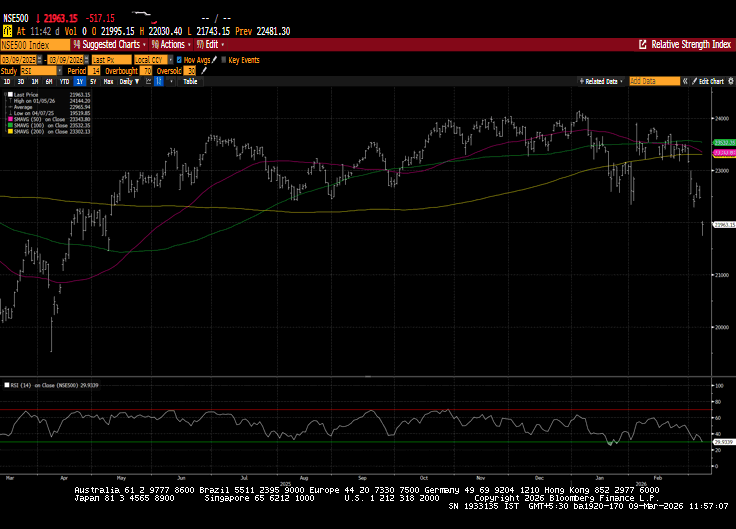Viewport: 736px width, 529px height.
Task: Collapse panel with double-chevron icon
Action: 685,81
